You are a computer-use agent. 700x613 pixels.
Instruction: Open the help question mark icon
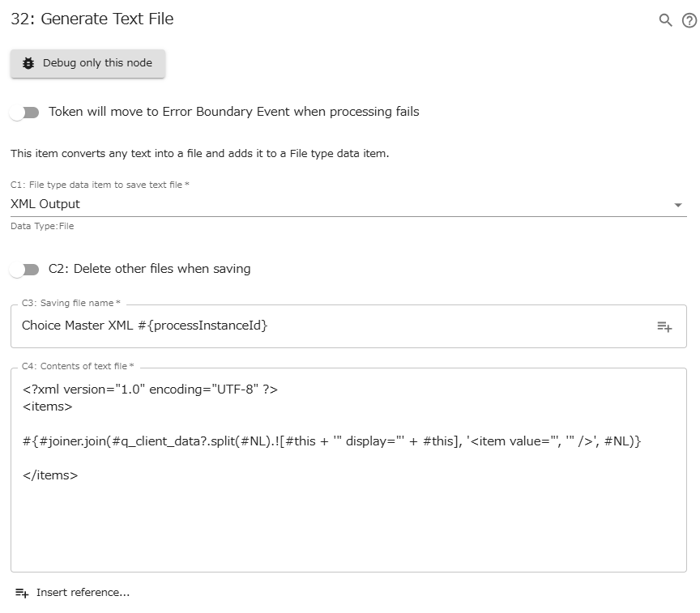(x=689, y=20)
